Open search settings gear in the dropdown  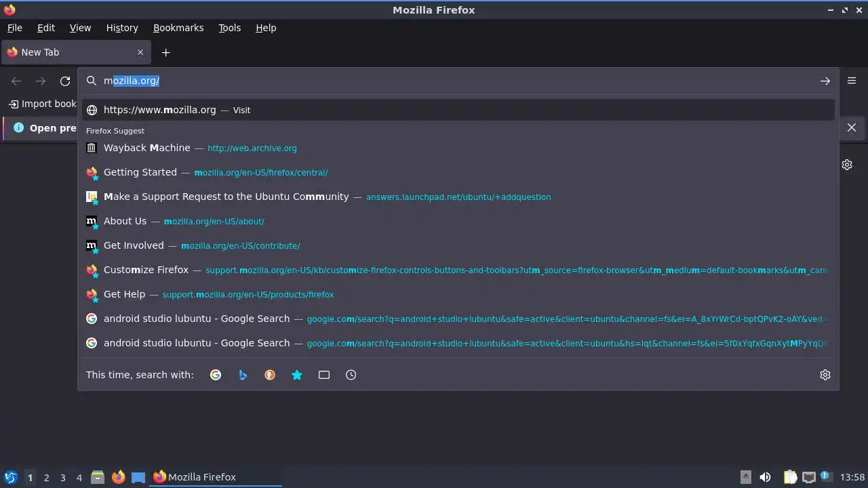click(x=825, y=375)
